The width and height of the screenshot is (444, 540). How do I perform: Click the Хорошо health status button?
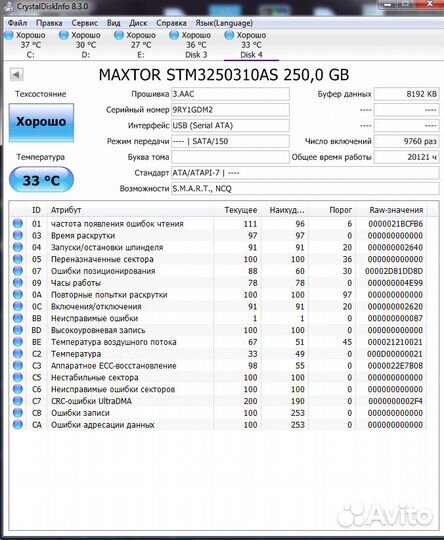[x=41, y=122]
